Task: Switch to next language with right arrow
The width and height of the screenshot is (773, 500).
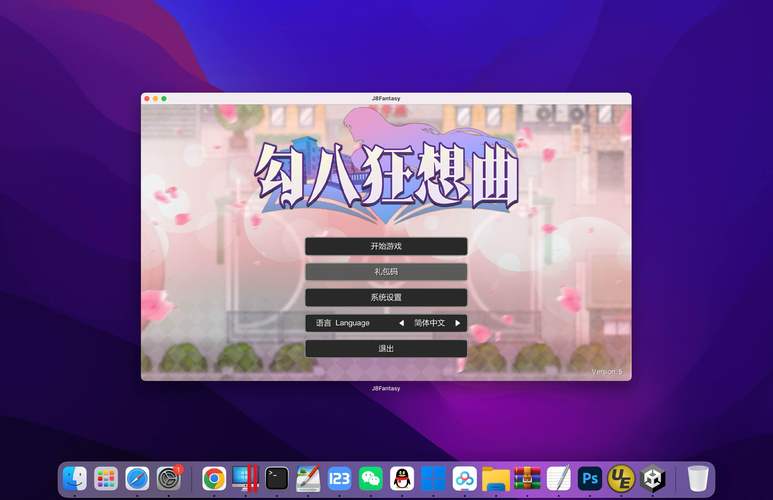Action: pos(457,323)
